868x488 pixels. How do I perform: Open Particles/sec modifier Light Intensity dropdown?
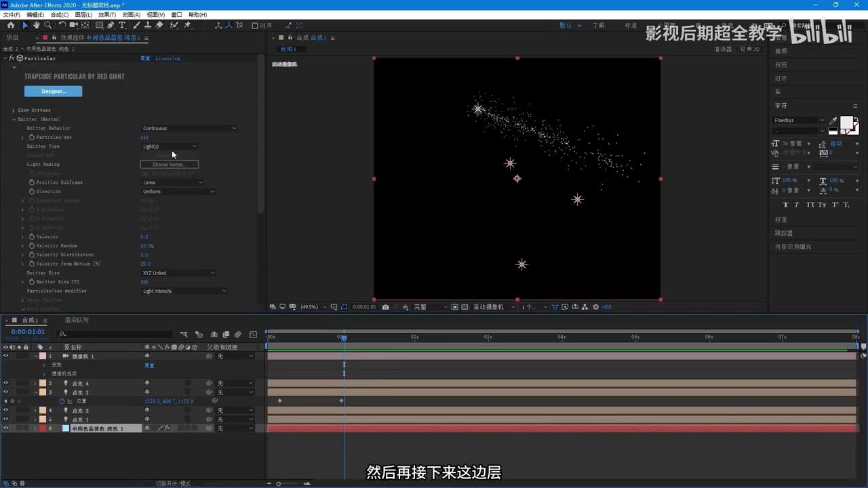(x=184, y=291)
